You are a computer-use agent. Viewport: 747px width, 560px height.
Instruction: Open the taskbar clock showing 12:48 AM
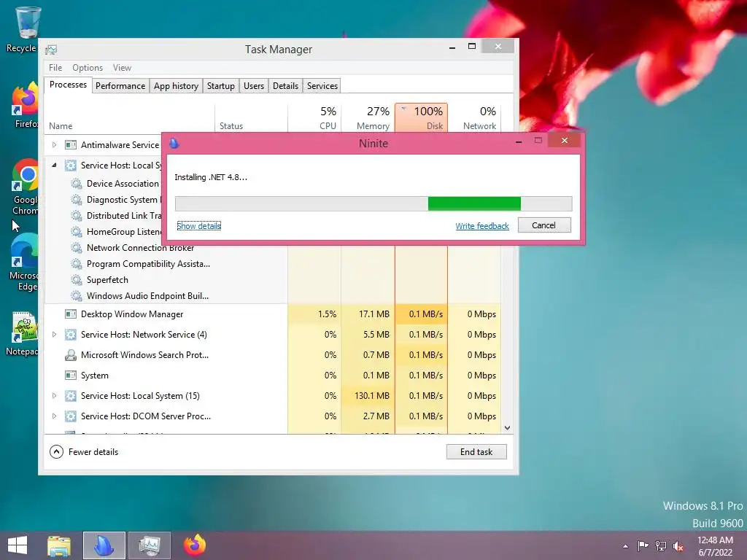coord(715,546)
